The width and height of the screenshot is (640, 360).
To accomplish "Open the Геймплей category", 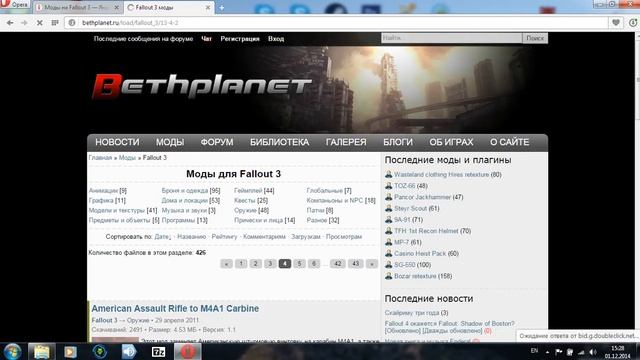I will 248,191.
